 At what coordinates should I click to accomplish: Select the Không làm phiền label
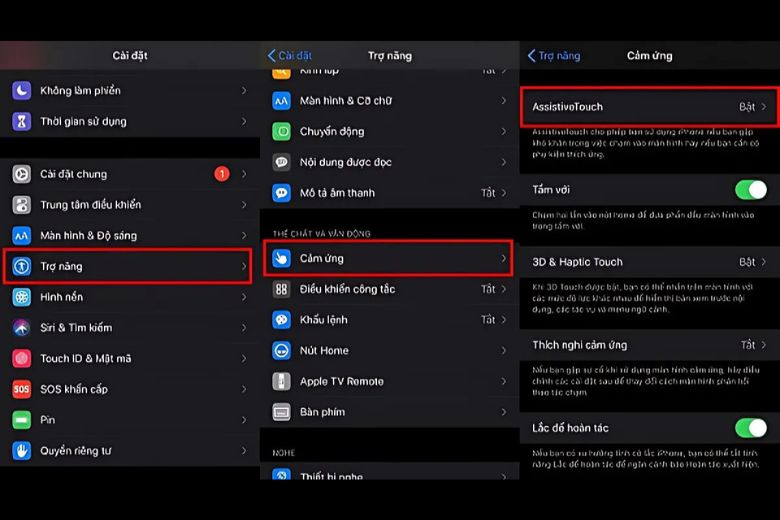coord(80,91)
